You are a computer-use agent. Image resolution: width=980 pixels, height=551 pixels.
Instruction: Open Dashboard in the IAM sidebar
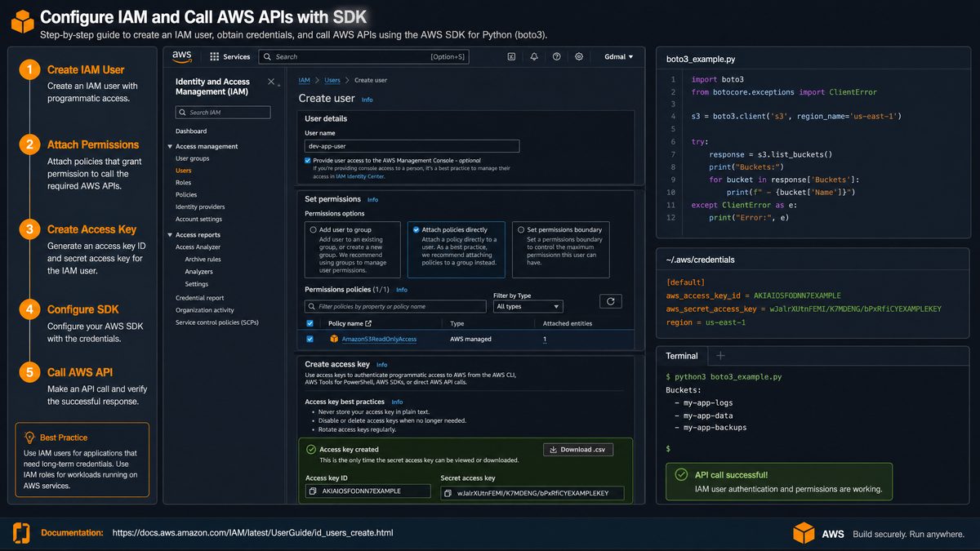click(191, 131)
